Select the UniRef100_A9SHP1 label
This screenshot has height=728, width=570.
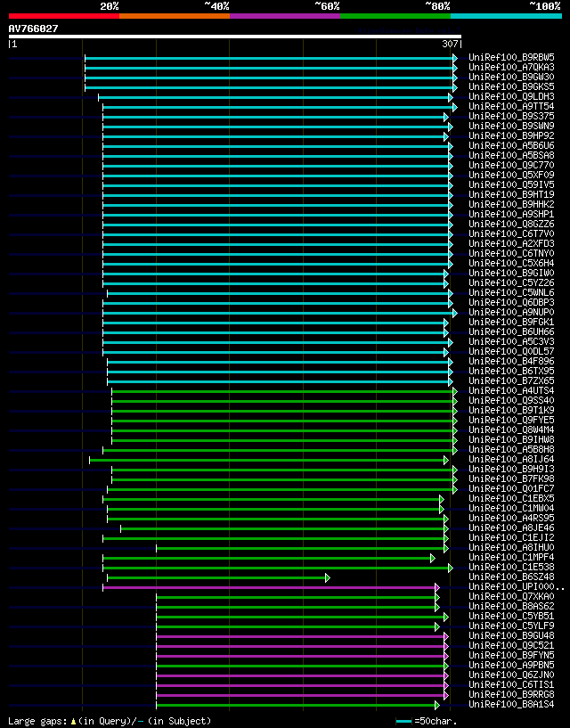click(511, 214)
